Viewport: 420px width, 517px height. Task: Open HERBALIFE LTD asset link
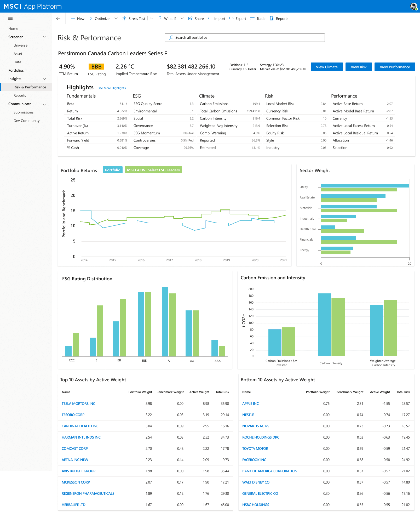coord(73,505)
